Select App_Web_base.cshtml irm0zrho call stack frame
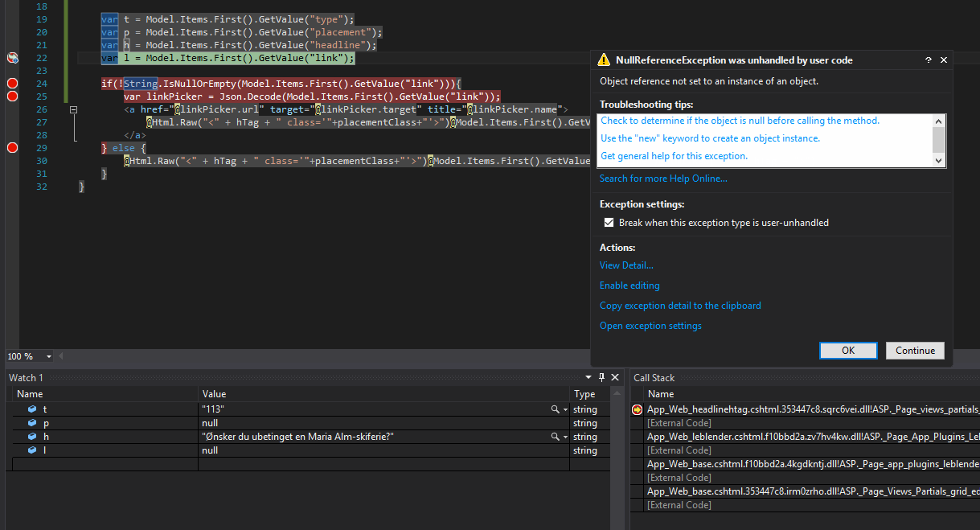980x530 pixels. coord(813,491)
